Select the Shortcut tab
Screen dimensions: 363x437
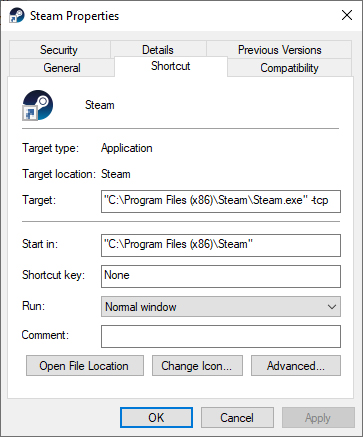171,66
